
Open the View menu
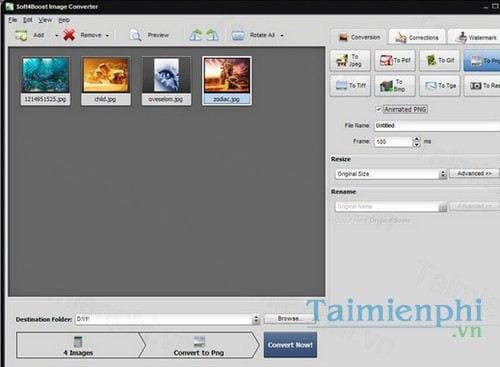point(45,20)
